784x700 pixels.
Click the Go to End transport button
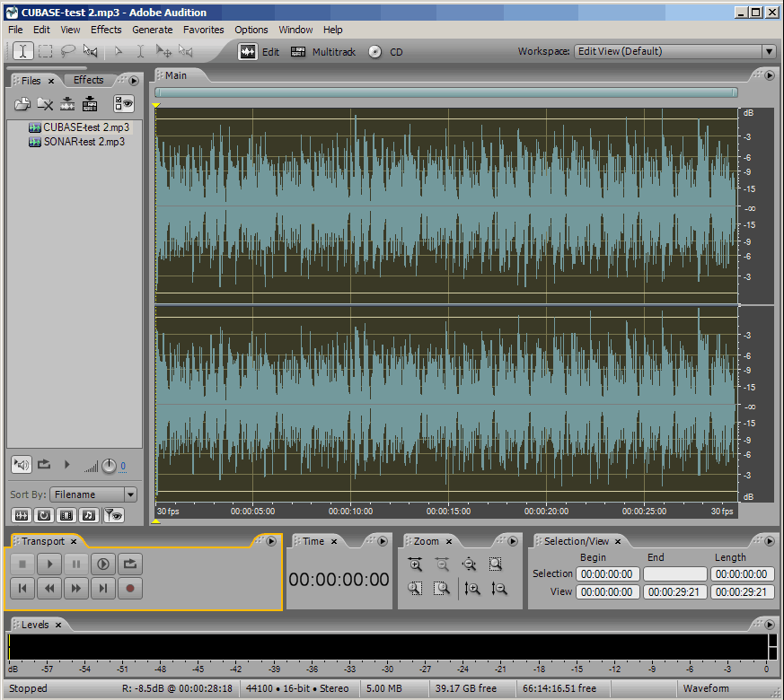coord(103,589)
